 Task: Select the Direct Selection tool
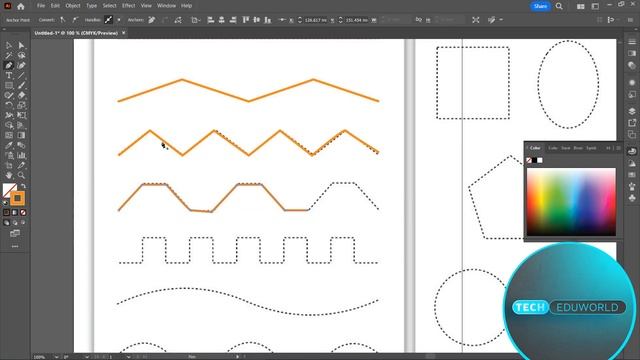coord(21,45)
